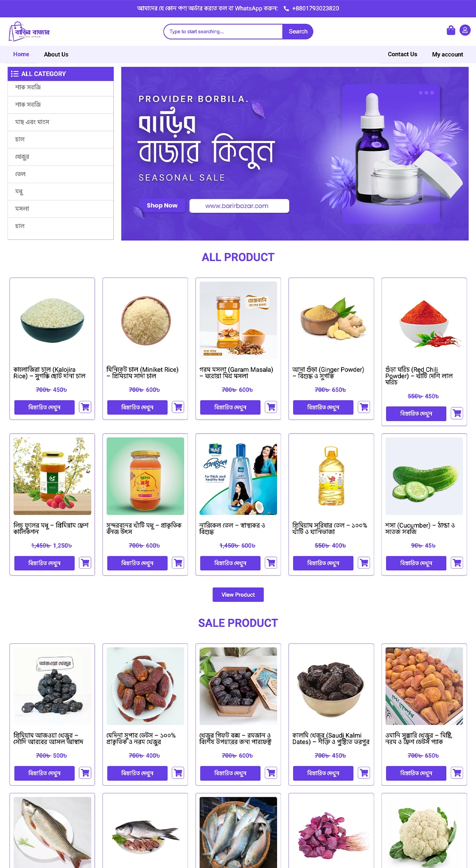Click the View Product button
Image resolution: width=476 pixels, height=868 pixels.
[238, 595]
